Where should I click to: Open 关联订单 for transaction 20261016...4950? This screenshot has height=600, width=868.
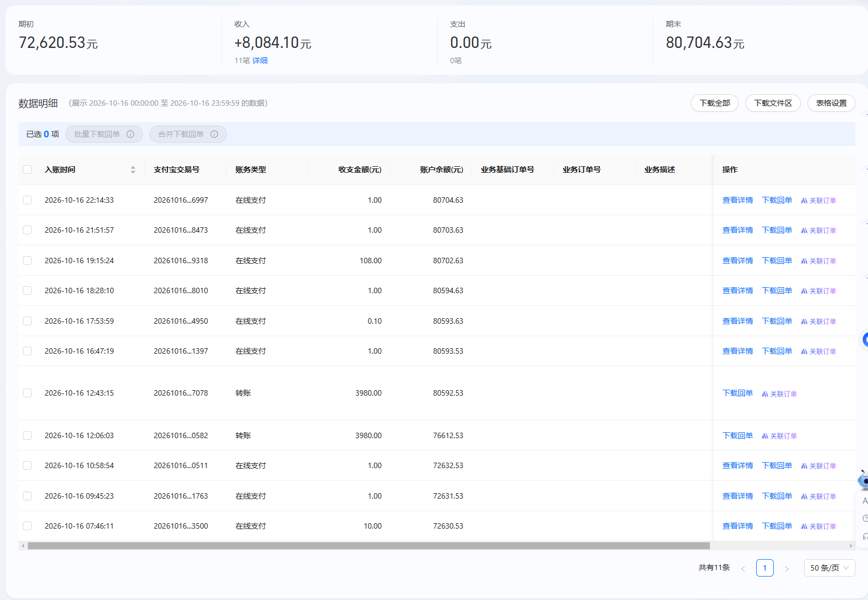(x=818, y=322)
